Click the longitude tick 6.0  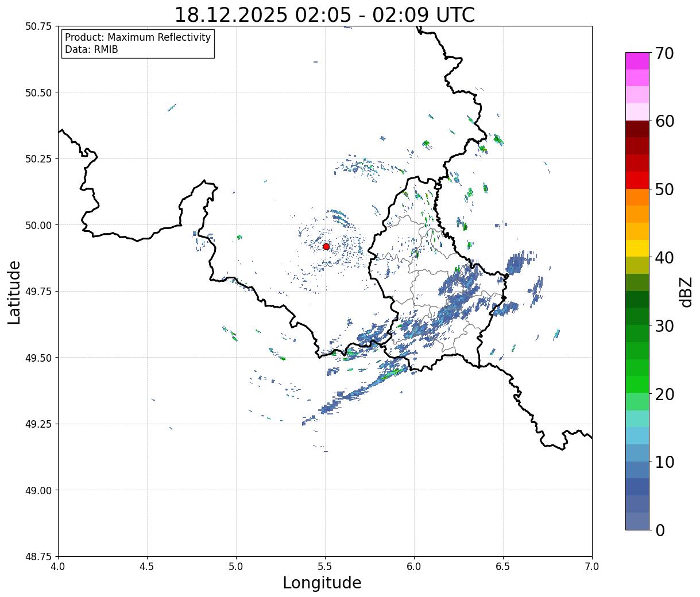(x=414, y=567)
